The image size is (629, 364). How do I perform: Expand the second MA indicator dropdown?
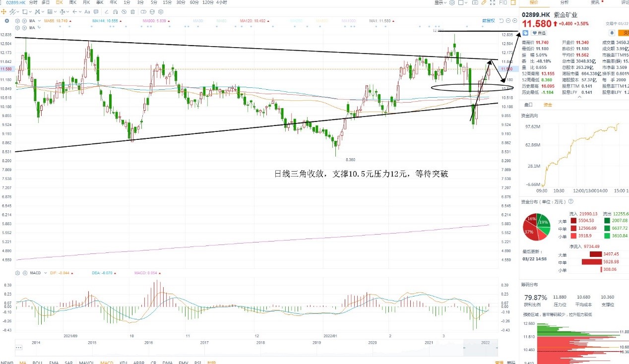(x=39, y=28)
